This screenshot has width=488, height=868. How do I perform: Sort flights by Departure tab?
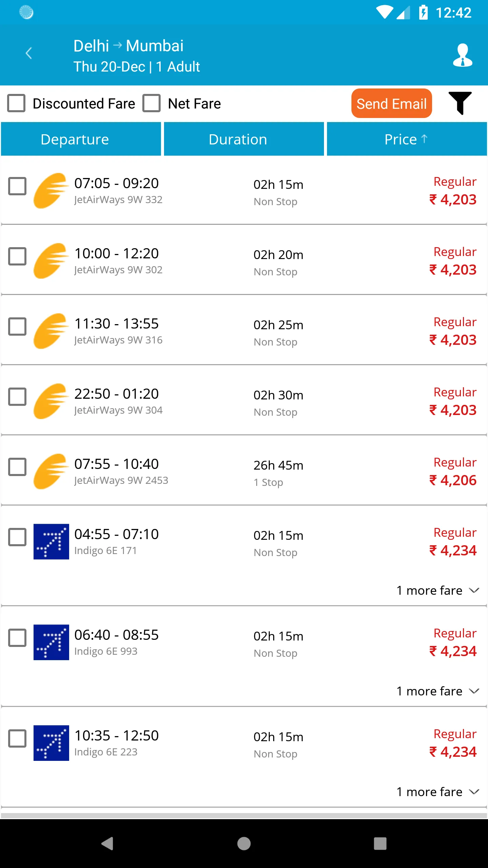click(81, 139)
